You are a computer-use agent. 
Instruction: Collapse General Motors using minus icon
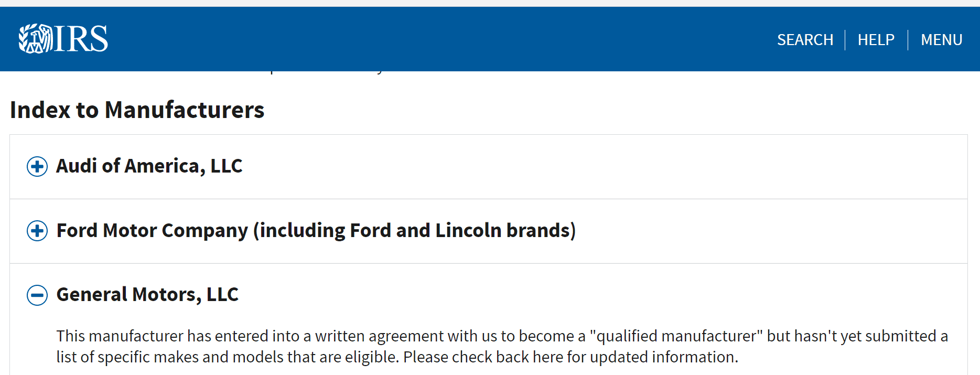click(x=37, y=295)
